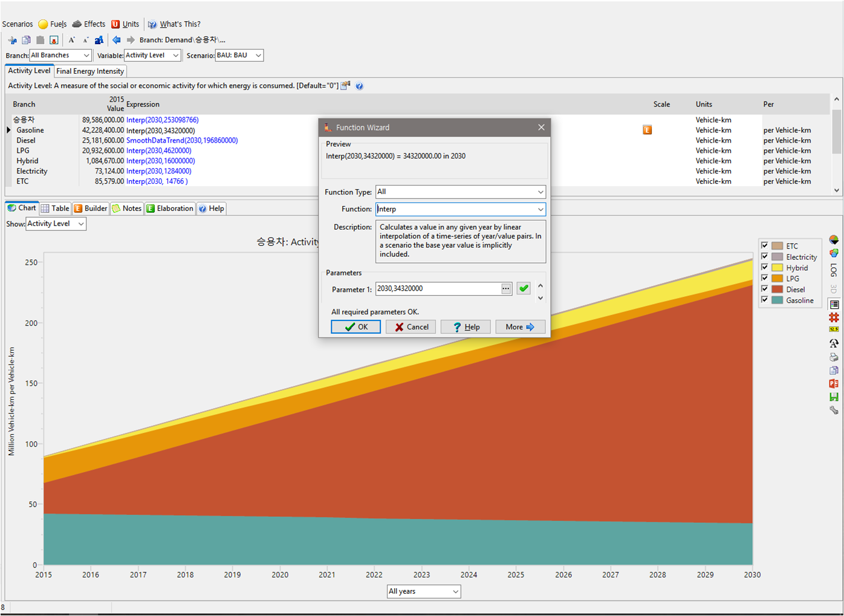Click the copy icon in top toolbar
This screenshot has width=844, height=616.
coord(26,40)
